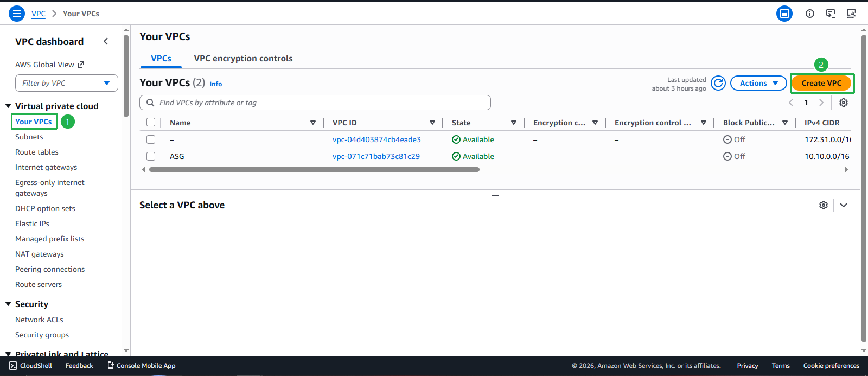Viewport: 868px width, 376px height.
Task: Open Managed prefix lists in sidebar
Action: pyautogui.click(x=50, y=239)
